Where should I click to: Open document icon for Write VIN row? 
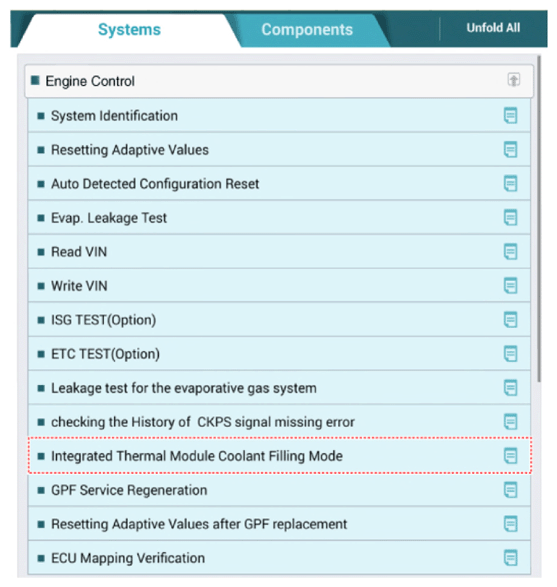[x=510, y=286]
